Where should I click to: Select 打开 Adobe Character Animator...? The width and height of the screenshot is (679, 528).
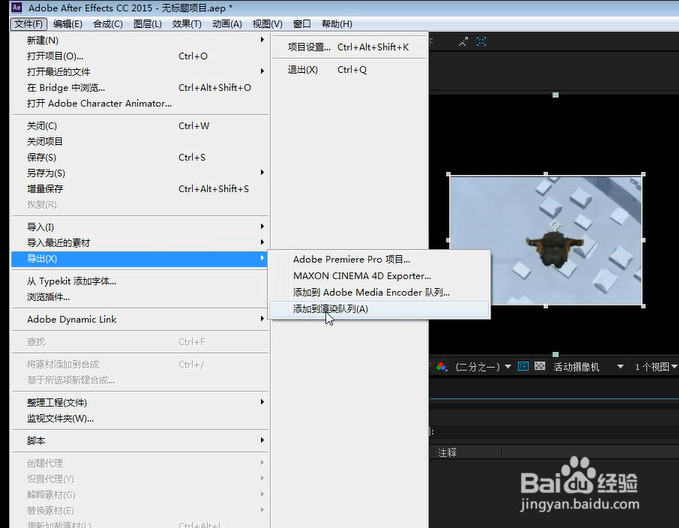[x=139, y=104]
